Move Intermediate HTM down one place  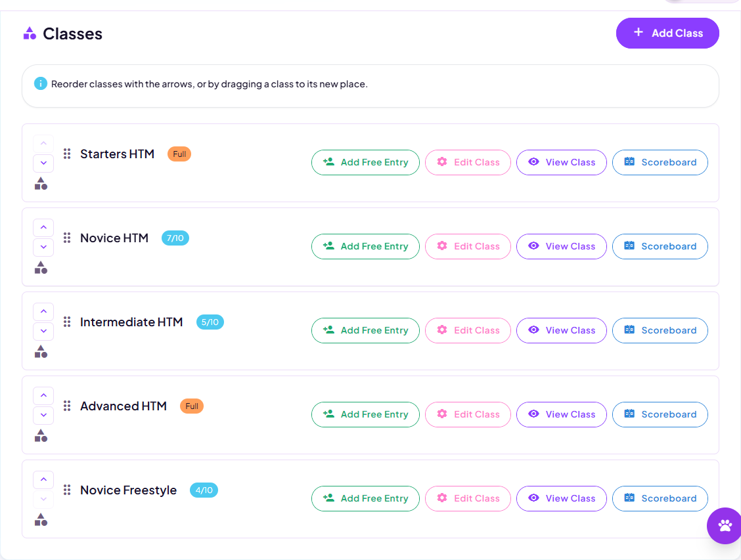(x=43, y=332)
